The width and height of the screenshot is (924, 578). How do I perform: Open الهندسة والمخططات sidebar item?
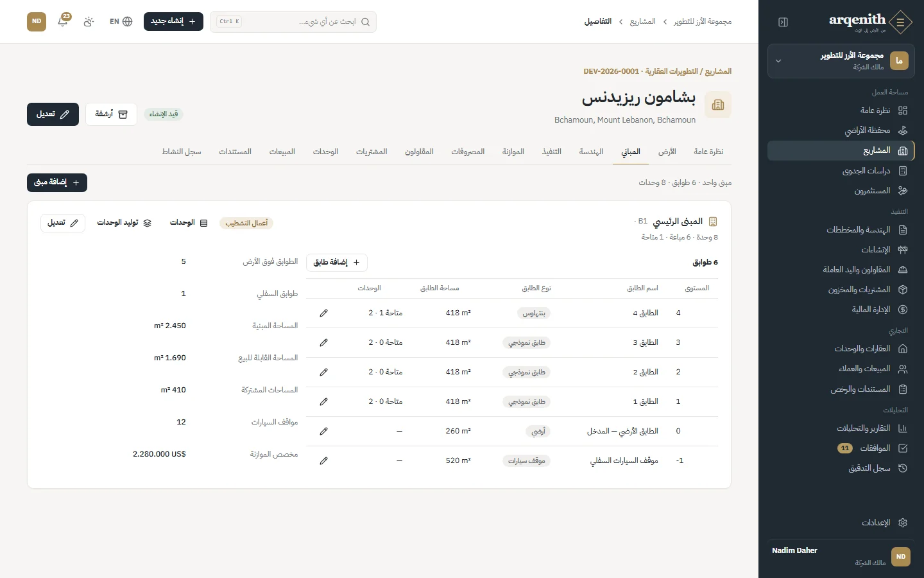pyautogui.click(x=841, y=230)
